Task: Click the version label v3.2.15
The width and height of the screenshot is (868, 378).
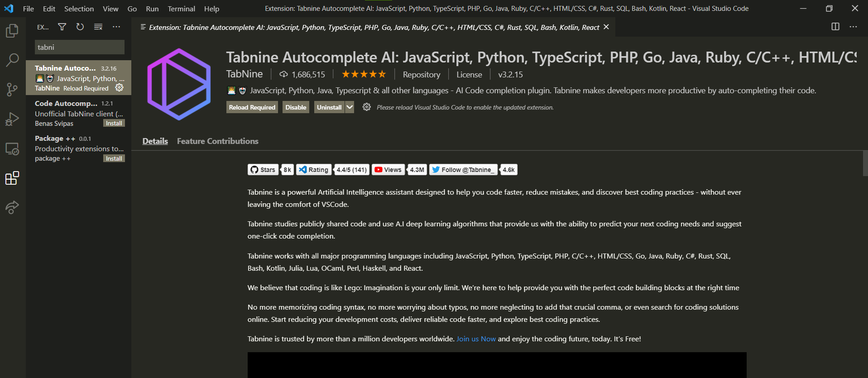Action: 510,74
